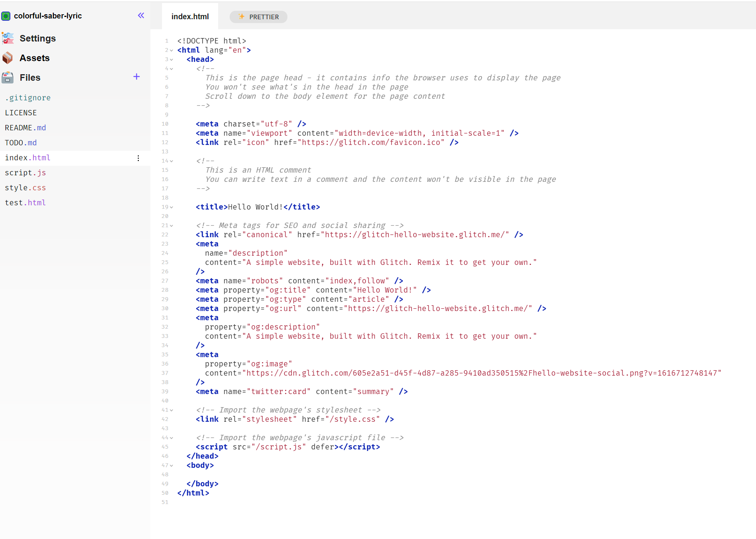Viewport: 756px width, 539px height.
Task: Format code with the PRETTIER button
Action: pyautogui.click(x=259, y=17)
